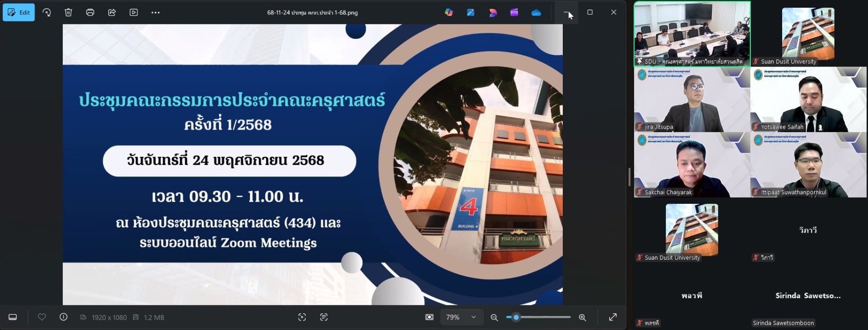Start slideshow with the play icon
The height and width of the screenshot is (330, 868).
point(134,13)
